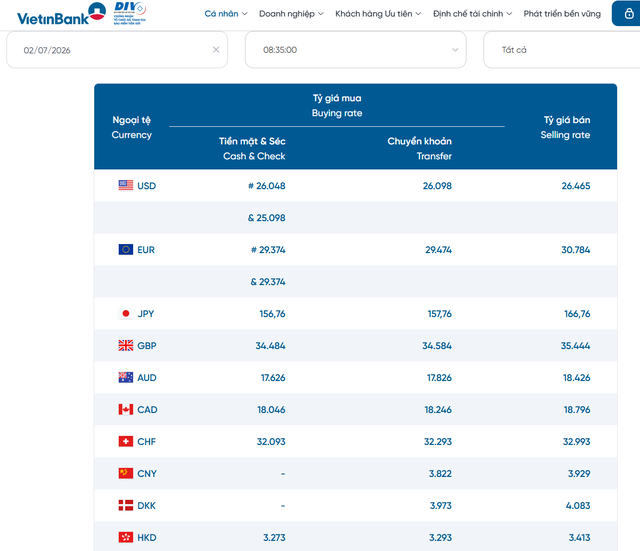Clear the date with the X icon
The width and height of the screenshot is (640, 551).
click(216, 50)
